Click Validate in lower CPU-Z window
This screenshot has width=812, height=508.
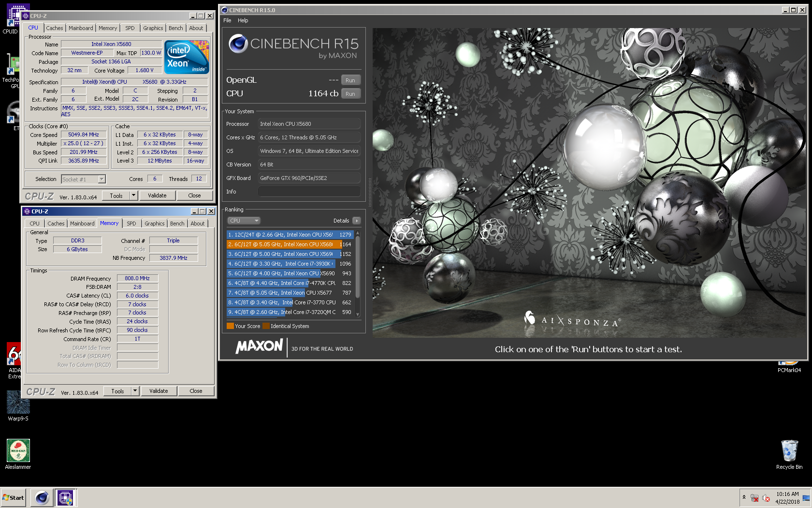pyautogui.click(x=159, y=391)
